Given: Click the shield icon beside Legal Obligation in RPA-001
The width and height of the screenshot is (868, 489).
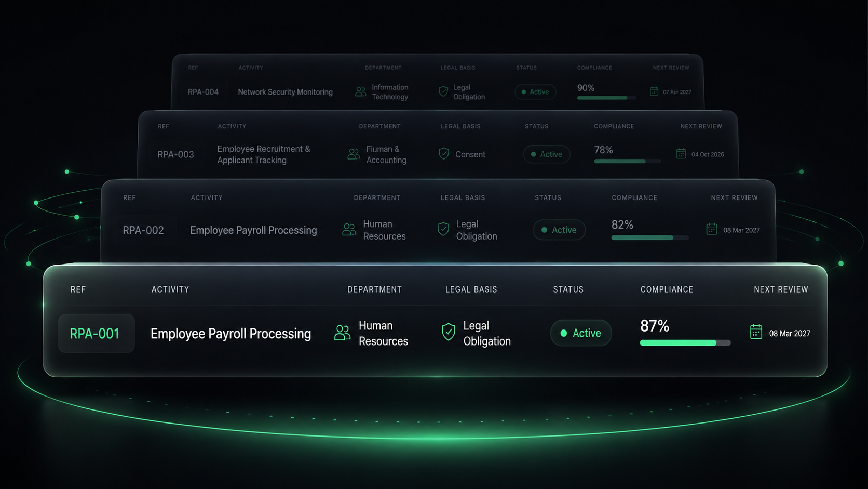Looking at the screenshot, I should (448, 332).
